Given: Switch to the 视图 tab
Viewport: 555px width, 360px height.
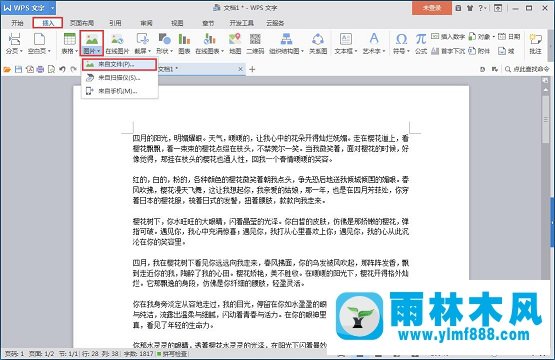Looking at the screenshot, I should coord(177,23).
